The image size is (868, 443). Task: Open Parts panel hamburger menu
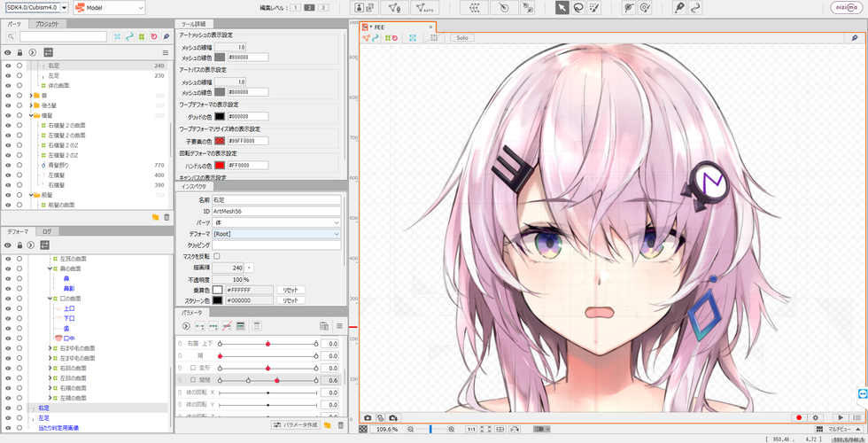165,52
